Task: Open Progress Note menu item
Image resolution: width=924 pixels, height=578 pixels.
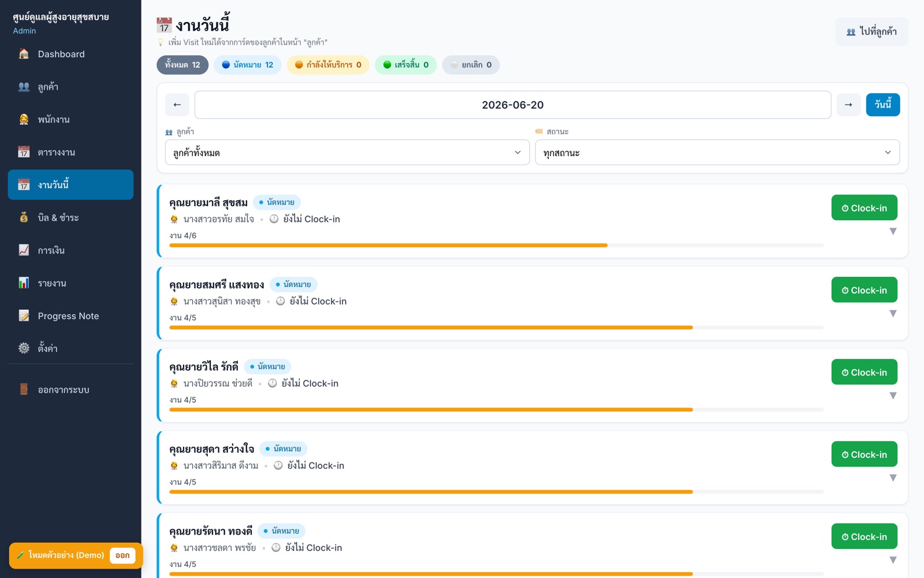Action: click(70, 316)
